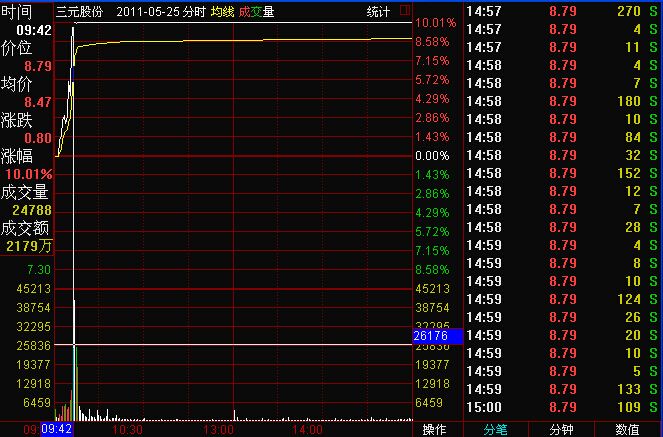Viewport: 663px width, 437px height.
Task: Click the small red box icon beside 统计
Action: (404, 12)
